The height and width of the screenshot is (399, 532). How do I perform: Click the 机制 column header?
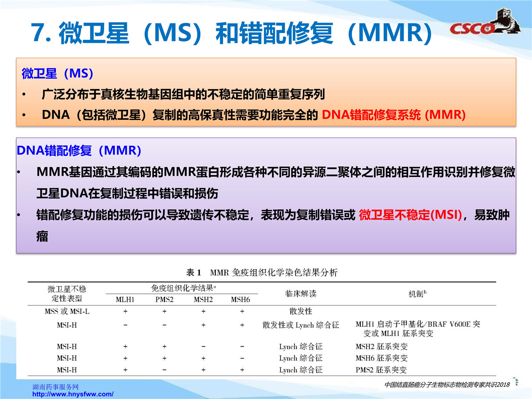(x=418, y=293)
